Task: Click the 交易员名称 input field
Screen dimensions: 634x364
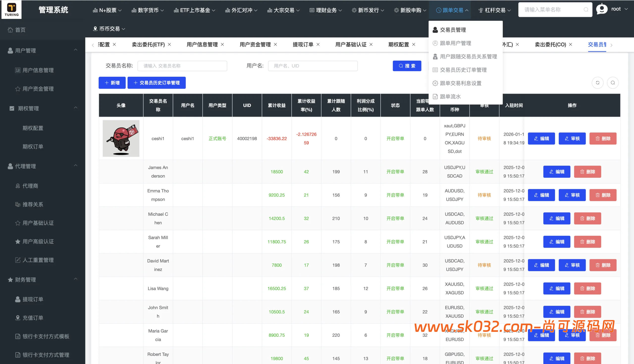Action: [x=182, y=66]
